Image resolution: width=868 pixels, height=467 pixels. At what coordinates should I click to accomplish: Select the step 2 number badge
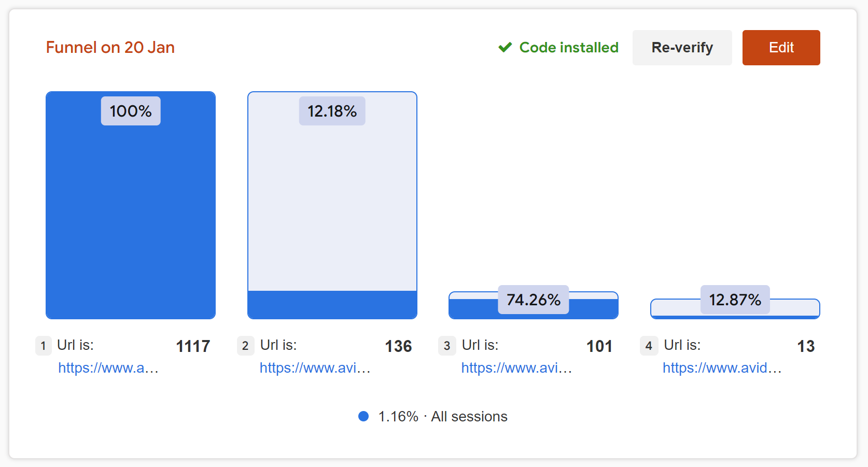245,346
